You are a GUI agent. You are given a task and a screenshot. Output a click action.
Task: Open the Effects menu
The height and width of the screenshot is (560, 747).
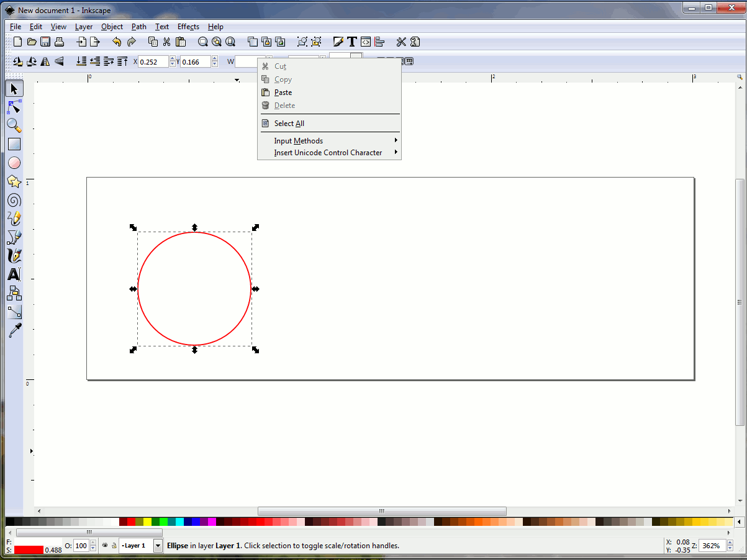(188, 27)
